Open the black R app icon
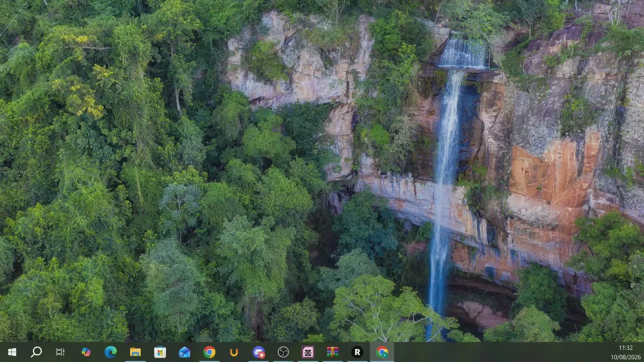 pyautogui.click(x=357, y=352)
